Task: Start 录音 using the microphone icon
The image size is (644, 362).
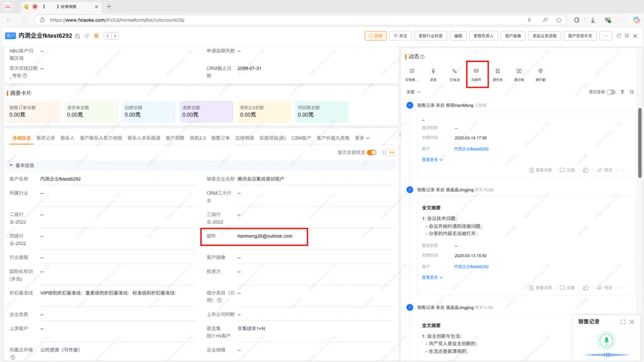Action: (x=433, y=71)
